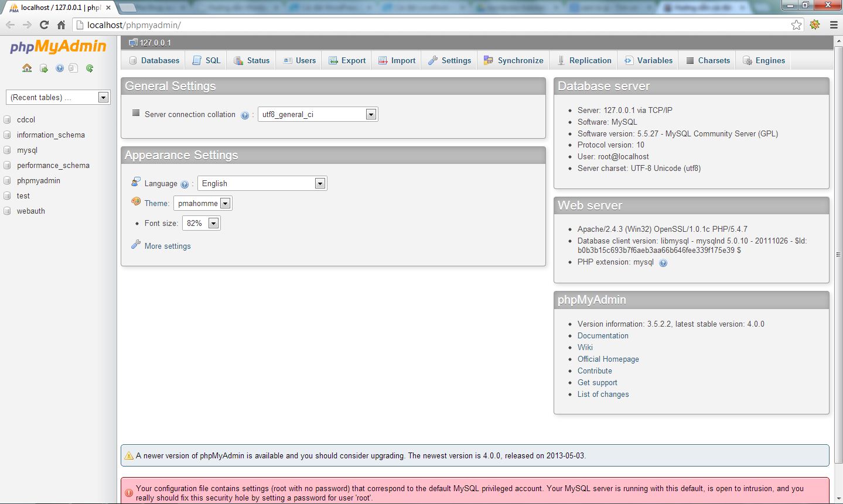843x504 pixels.
Task: Click database icon beside phpmyadmin entry
Action: point(8,180)
